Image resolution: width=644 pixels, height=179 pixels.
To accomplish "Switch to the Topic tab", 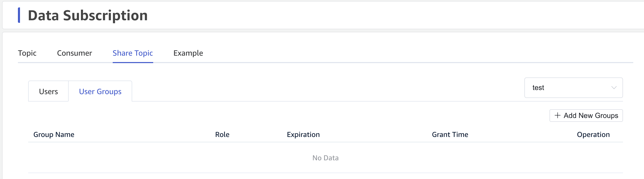I will 27,53.
